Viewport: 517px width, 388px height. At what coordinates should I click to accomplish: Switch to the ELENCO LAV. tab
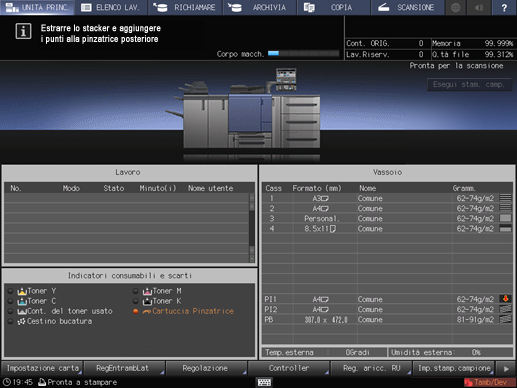pos(111,7)
